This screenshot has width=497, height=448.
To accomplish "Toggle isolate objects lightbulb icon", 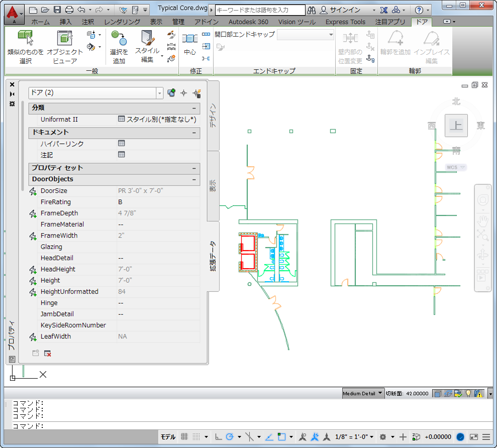I will tap(468, 393).
